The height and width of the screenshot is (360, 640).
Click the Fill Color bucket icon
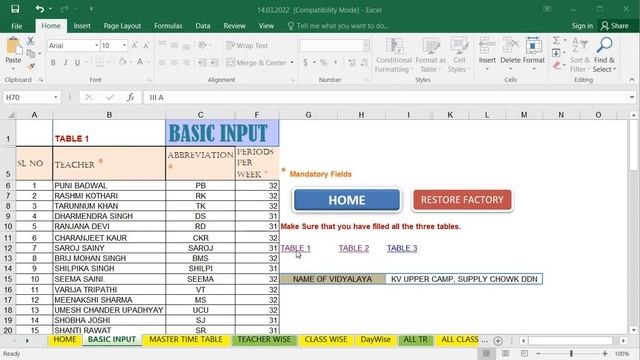[x=122, y=62]
